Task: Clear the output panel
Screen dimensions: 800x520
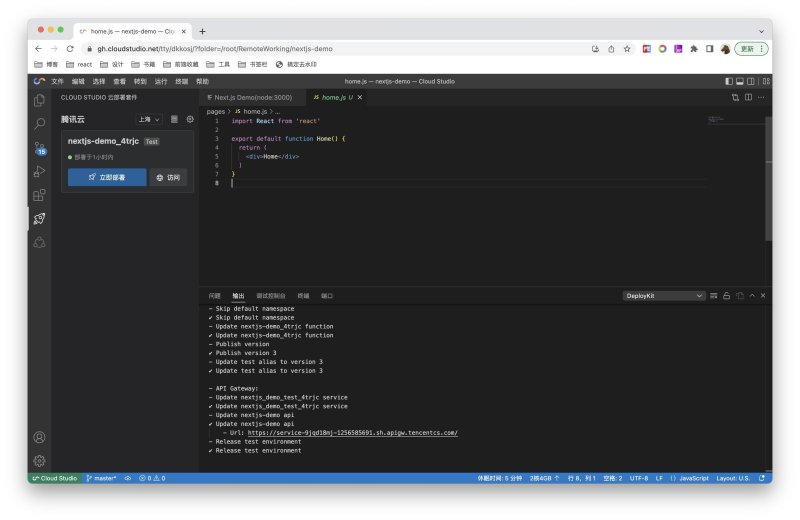Action: click(x=713, y=295)
